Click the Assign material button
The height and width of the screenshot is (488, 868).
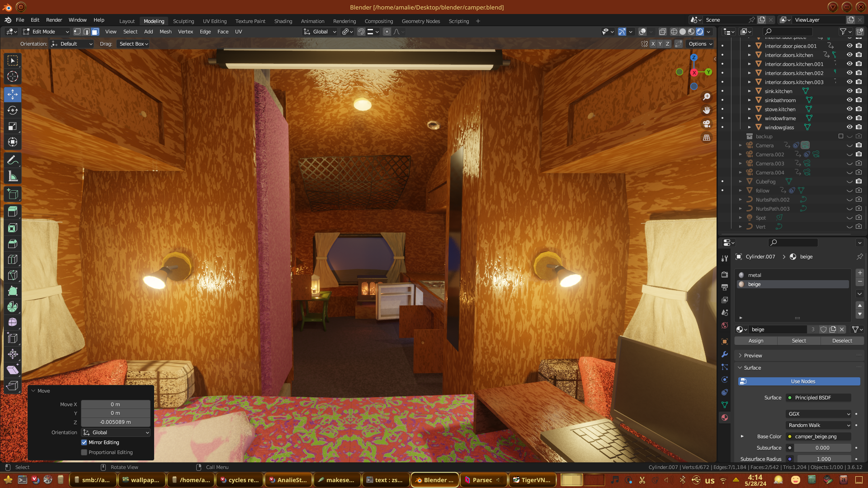[755, 341]
